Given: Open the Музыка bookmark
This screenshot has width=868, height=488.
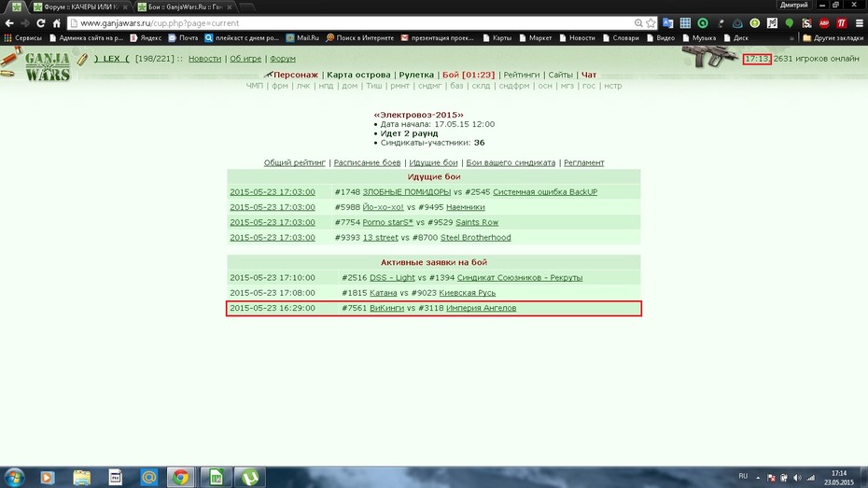Looking at the screenshot, I should (x=699, y=38).
